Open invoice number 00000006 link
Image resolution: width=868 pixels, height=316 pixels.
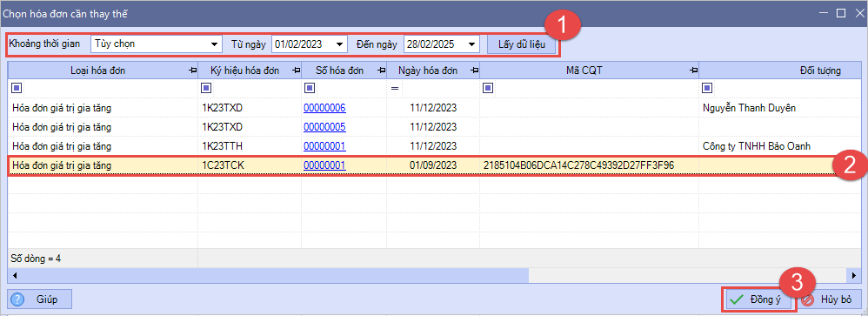click(x=324, y=108)
